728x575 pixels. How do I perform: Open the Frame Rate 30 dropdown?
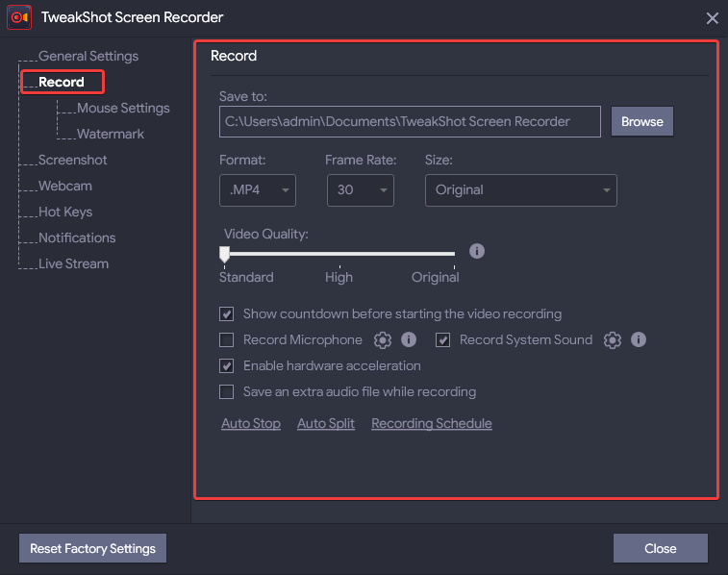pyautogui.click(x=361, y=190)
